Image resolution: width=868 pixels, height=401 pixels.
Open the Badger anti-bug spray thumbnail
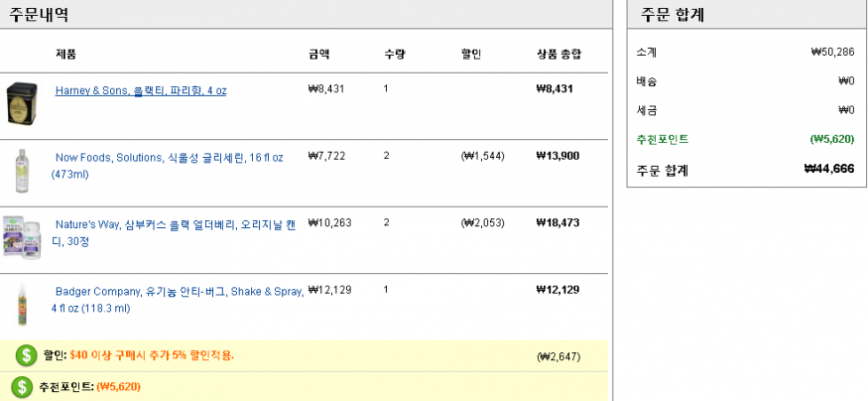click(22, 304)
